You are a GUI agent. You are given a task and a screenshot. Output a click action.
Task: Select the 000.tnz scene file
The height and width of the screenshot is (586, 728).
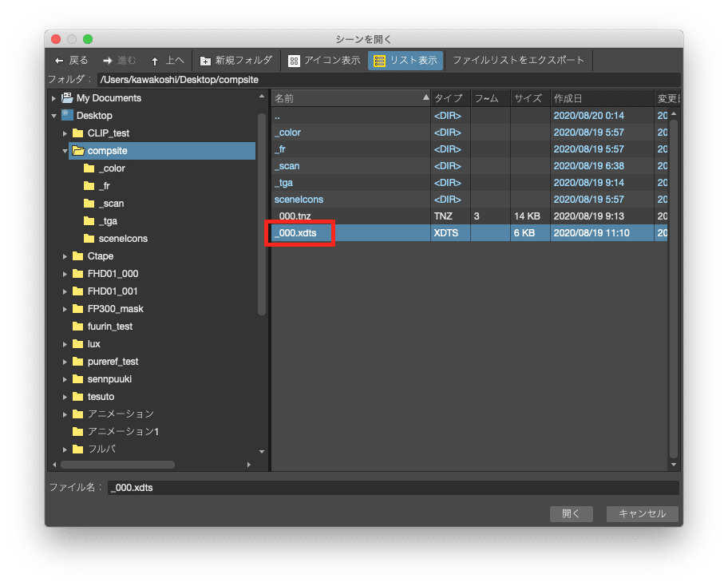point(297,216)
